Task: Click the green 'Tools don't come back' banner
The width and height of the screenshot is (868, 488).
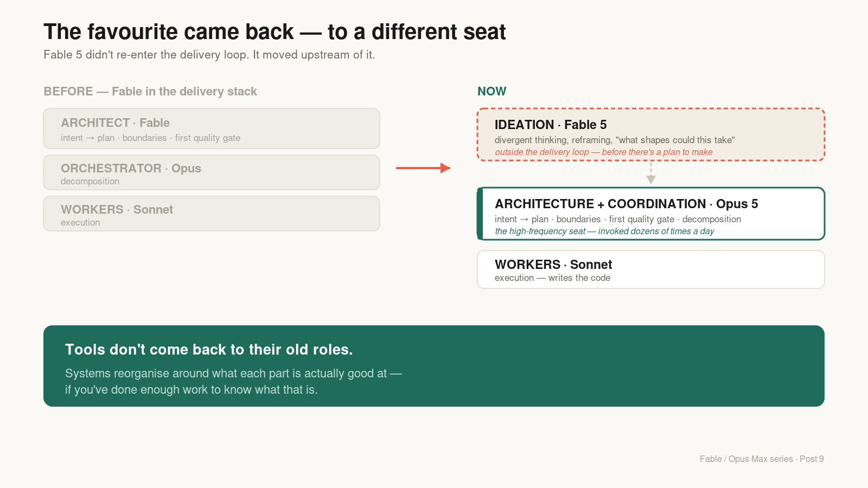Action: (434, 366)
